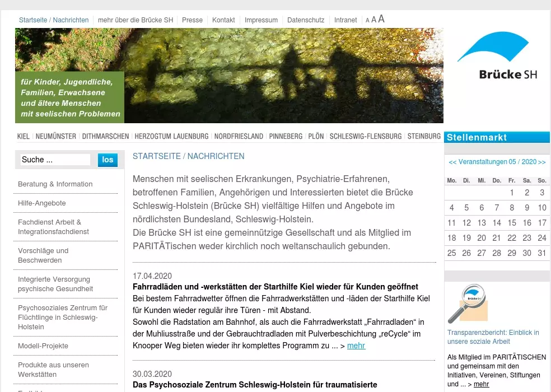Open Modell-Projekte sidebar entry

point(43,346)
